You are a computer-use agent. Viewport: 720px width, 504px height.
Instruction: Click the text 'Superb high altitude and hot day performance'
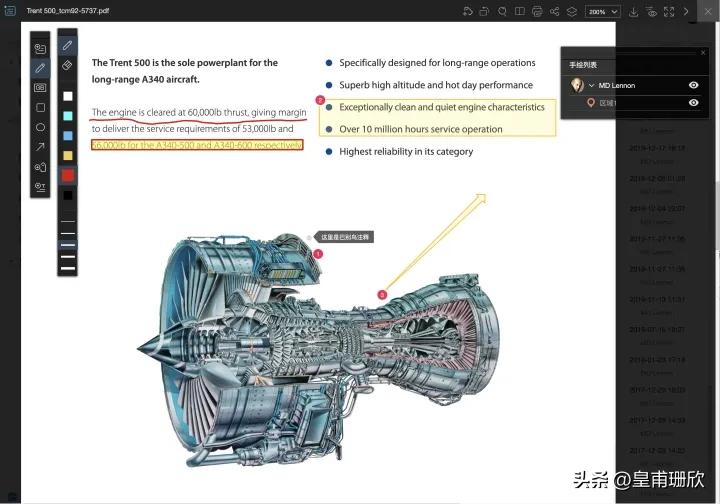click(436, 85)
